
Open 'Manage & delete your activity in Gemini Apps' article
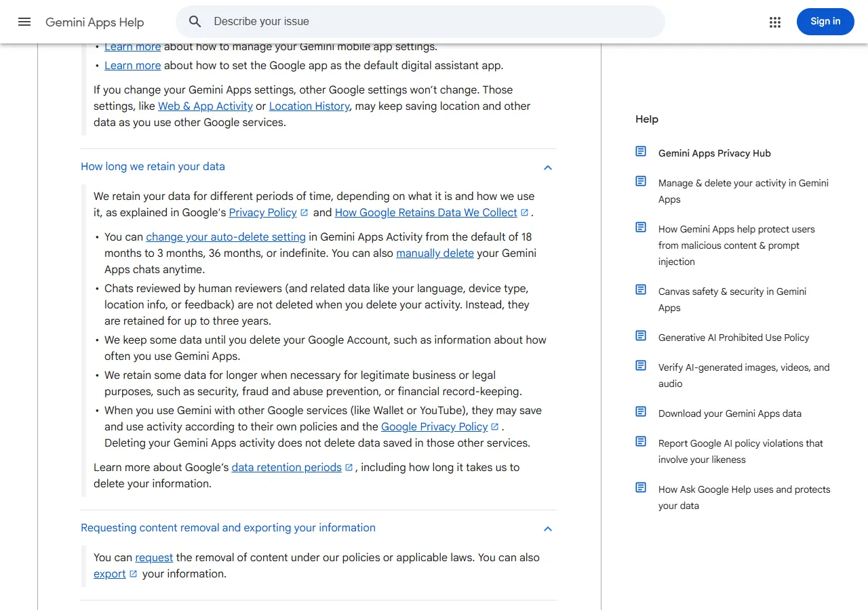tap(743, 191)
